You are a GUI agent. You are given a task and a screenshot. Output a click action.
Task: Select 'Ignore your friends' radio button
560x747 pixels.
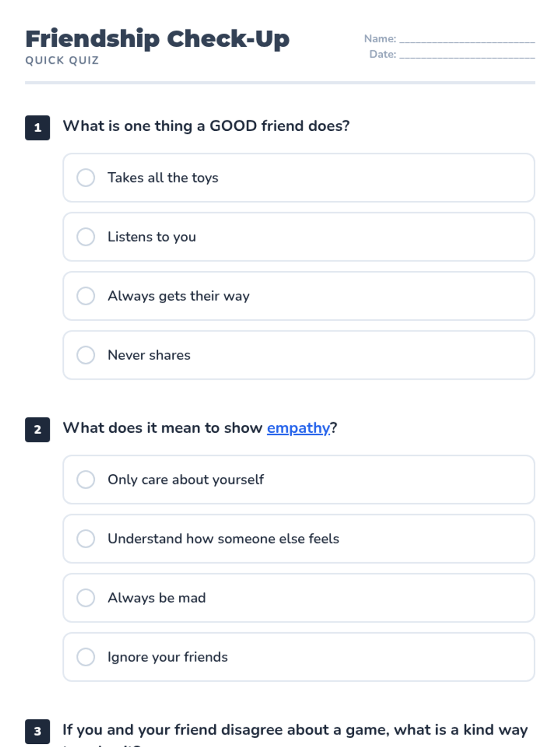coord(86,657)
